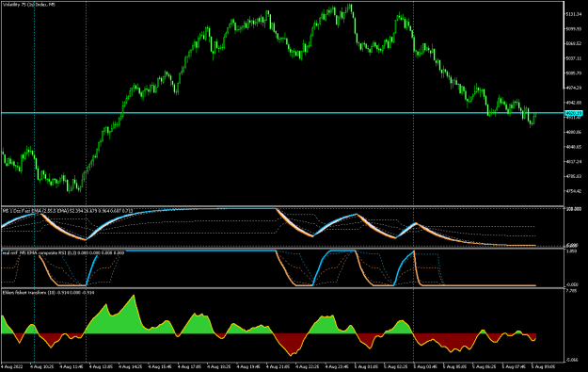Click the 4754.42 price scale label

point(574,191)
